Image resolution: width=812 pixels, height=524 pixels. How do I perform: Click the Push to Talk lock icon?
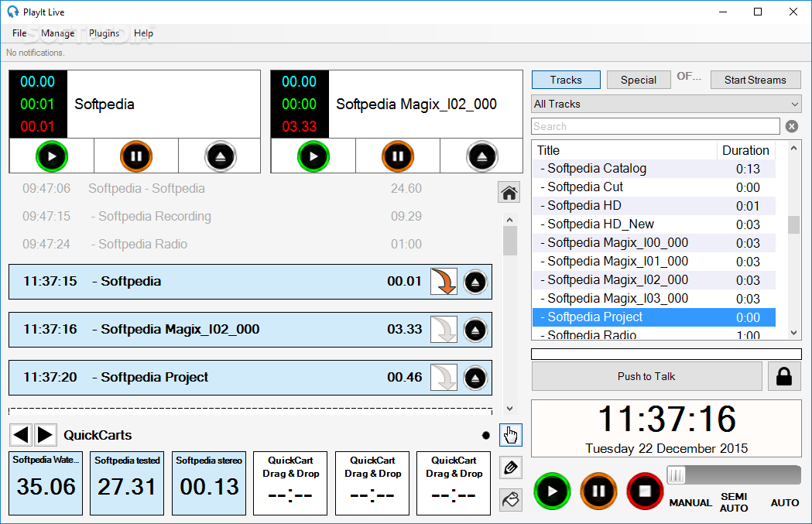pyautogui.click(x=784, y=376)
